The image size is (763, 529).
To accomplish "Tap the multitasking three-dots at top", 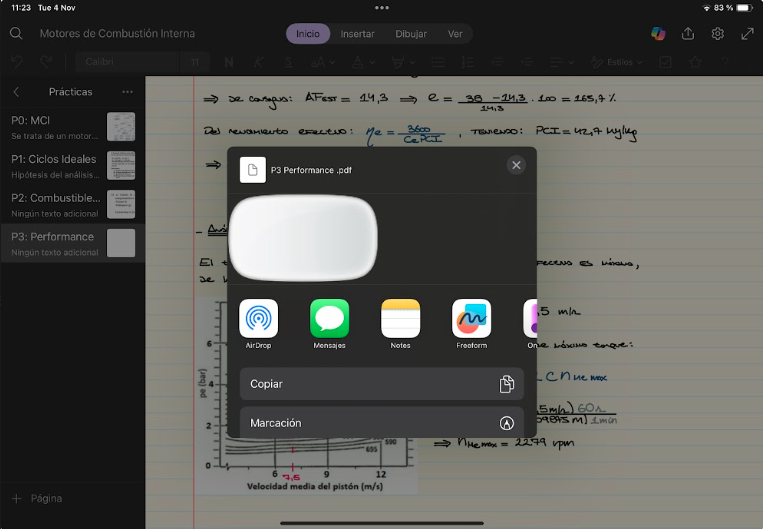I will coord(382,8).
